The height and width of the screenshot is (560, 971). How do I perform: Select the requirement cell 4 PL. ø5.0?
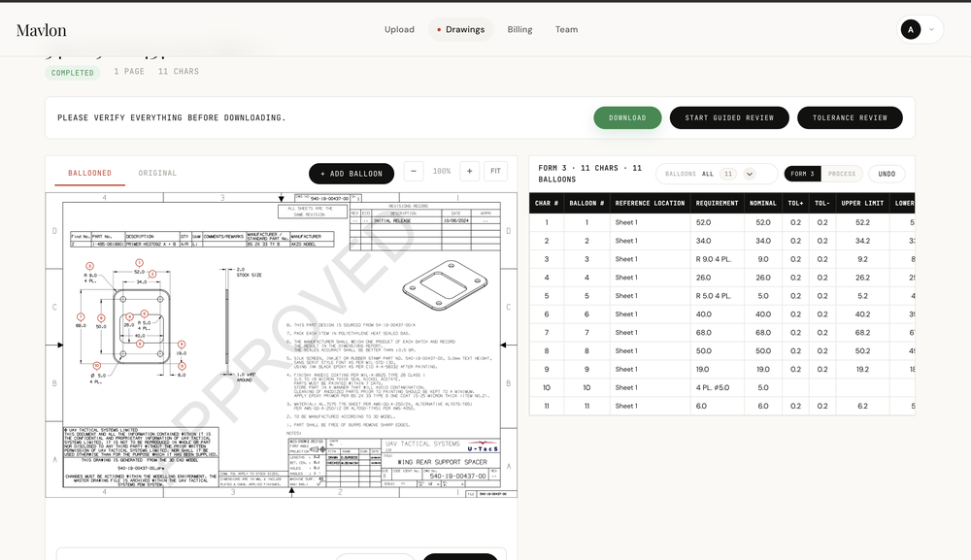tap(717, 387)
